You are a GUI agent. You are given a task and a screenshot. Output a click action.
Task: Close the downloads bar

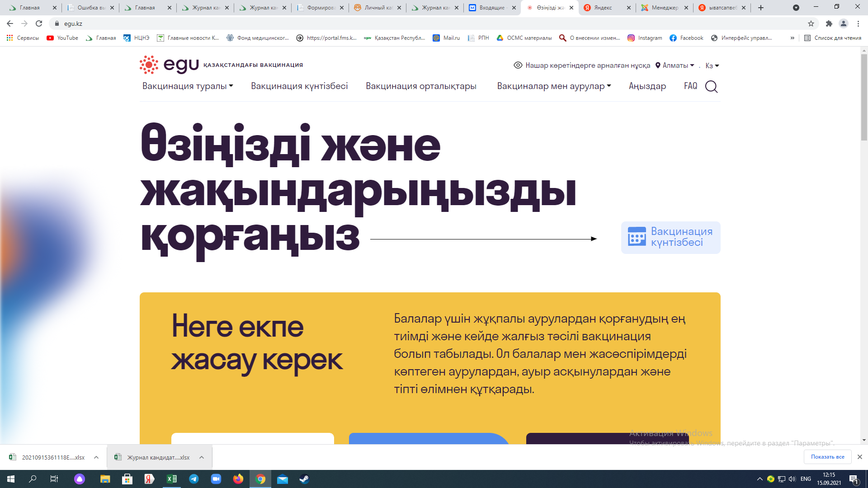pyautogui.click(x=859, y=457)
